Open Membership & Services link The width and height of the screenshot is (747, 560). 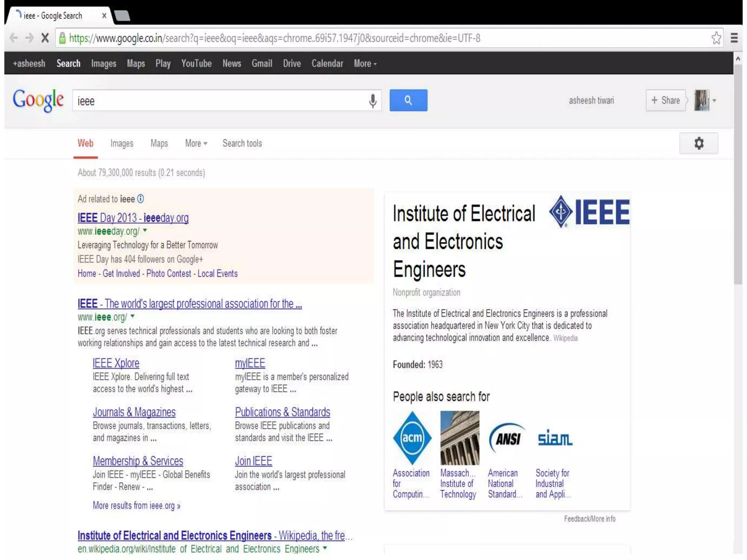138,461
